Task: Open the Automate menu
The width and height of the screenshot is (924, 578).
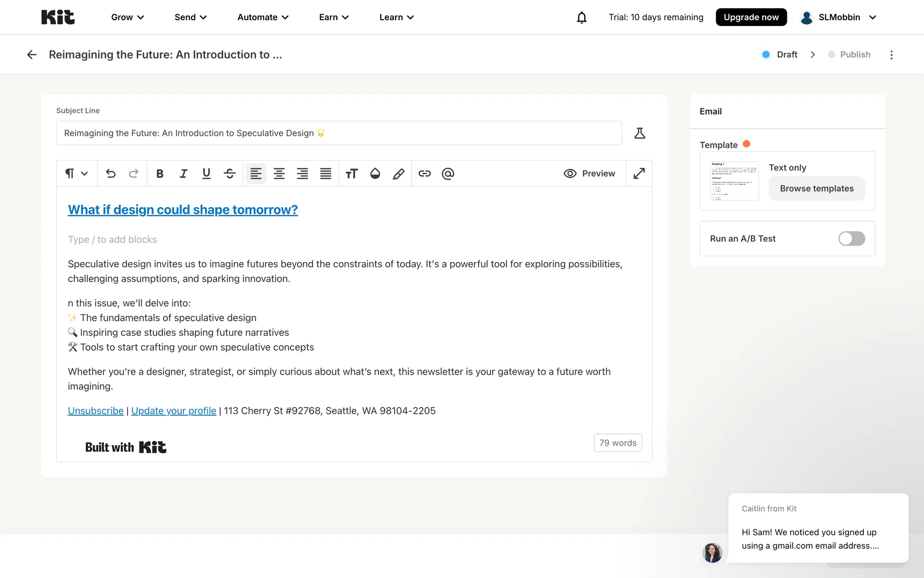Action: pos(263,17)
